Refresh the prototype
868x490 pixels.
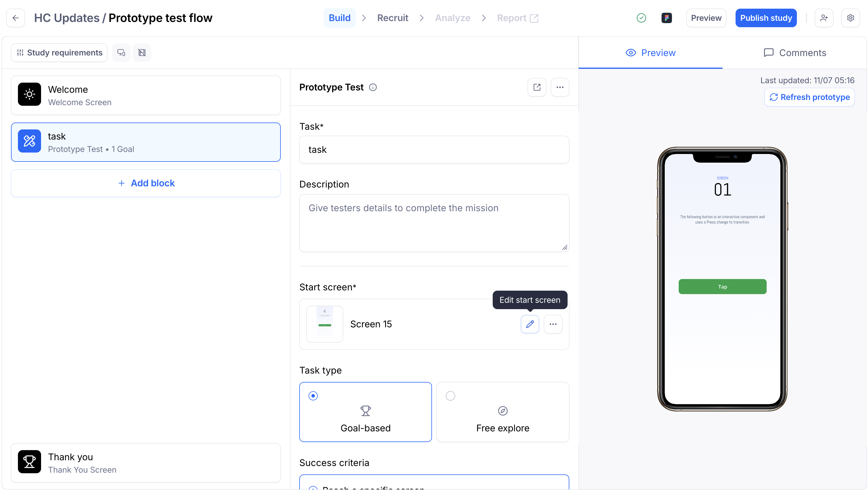point(809,97)
